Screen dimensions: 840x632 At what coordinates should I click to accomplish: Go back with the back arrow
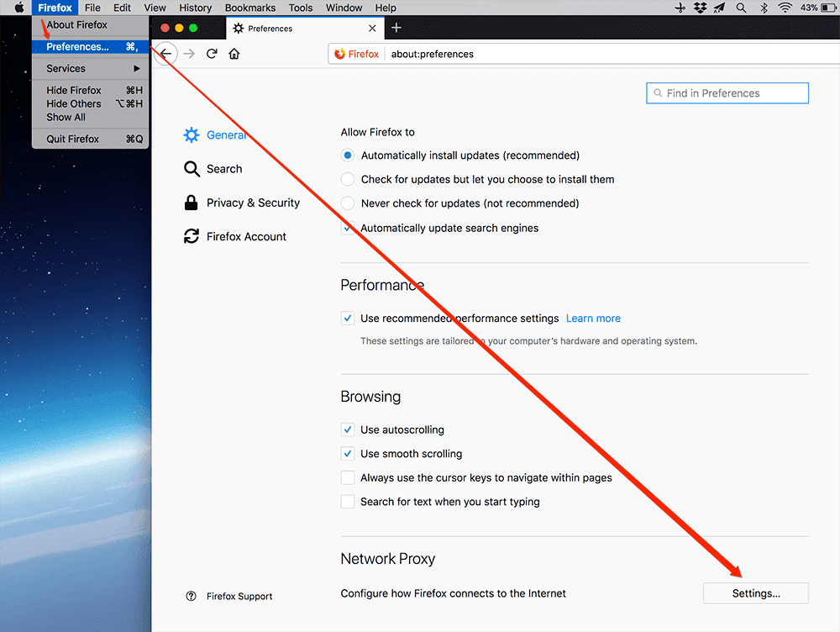click(166, 54)
